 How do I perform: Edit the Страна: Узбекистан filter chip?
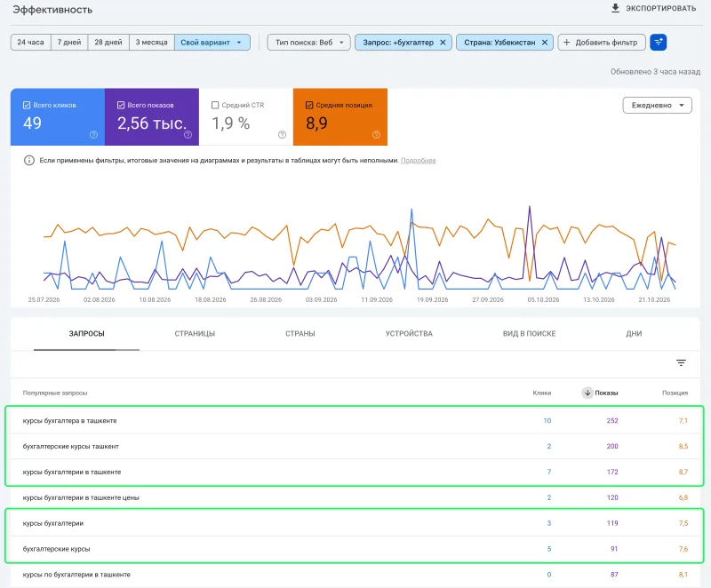point(499,42)
